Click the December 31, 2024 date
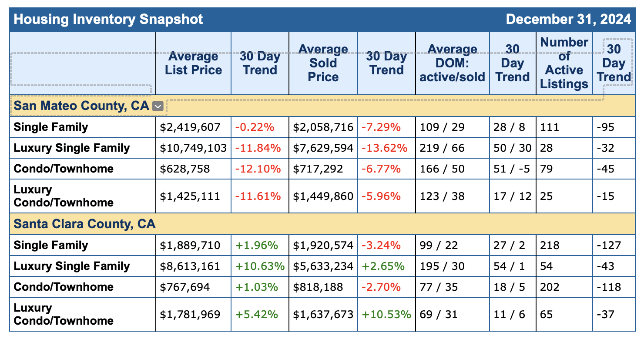644x339 pixels. pos(568,19)
